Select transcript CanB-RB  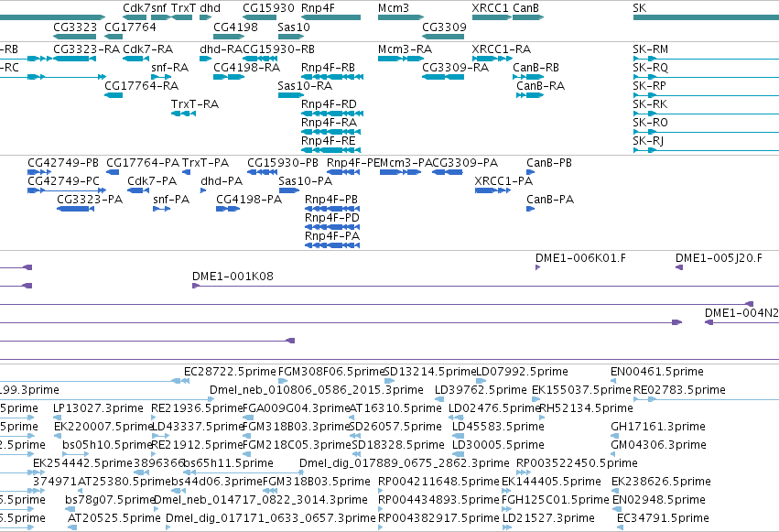536,68
